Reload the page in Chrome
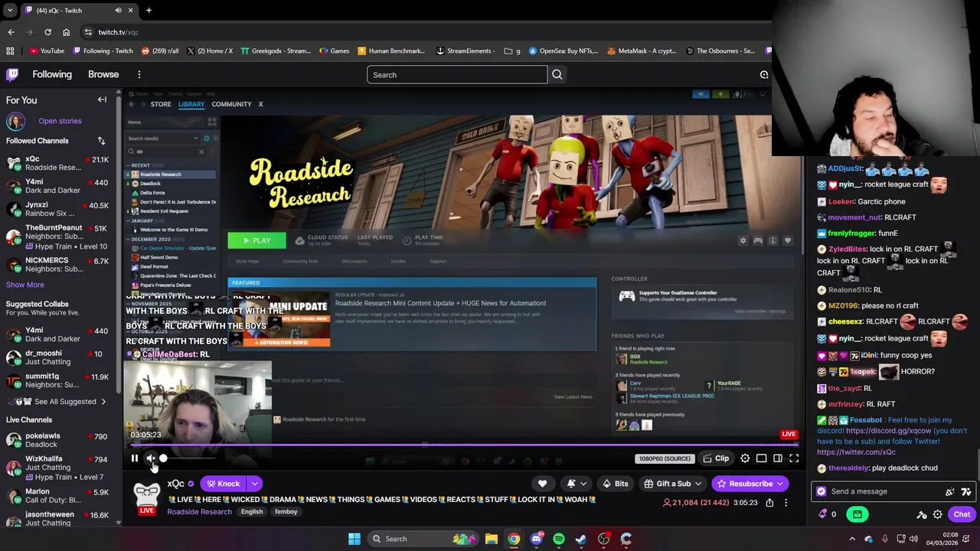The height and width of the screenshot is (551, 980). click(47, 32)
